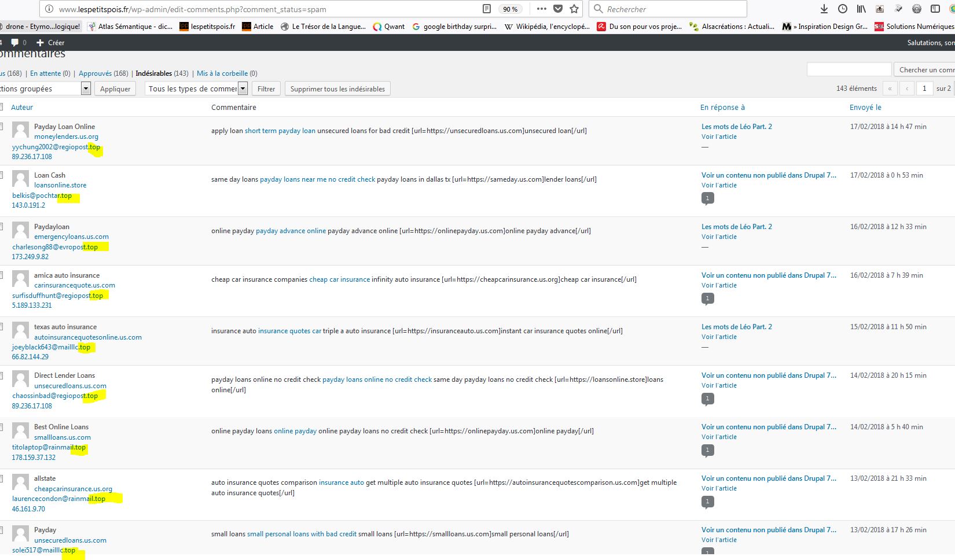Toggle reader view icon in address bar

pyautogui.click(x=487, y=9)
